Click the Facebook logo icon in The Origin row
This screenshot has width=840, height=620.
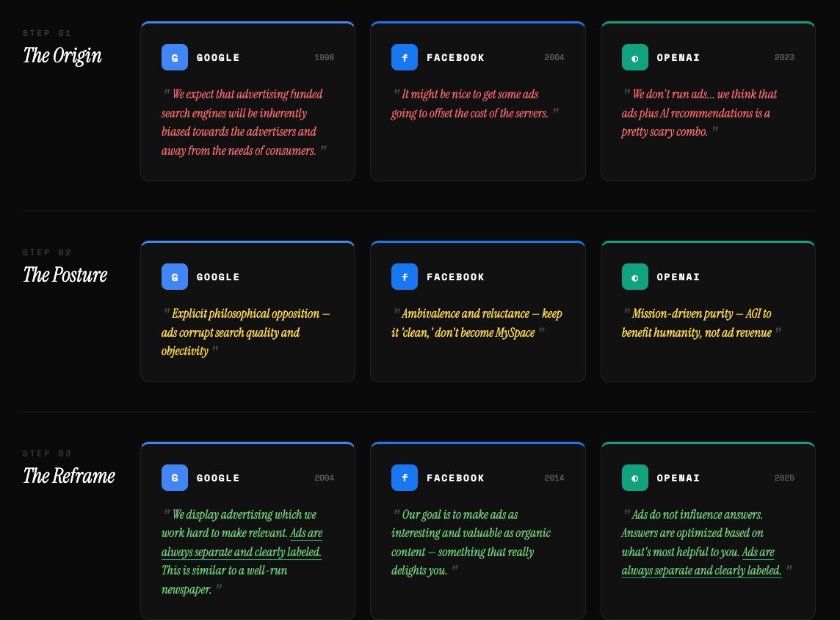pos(405,57)
